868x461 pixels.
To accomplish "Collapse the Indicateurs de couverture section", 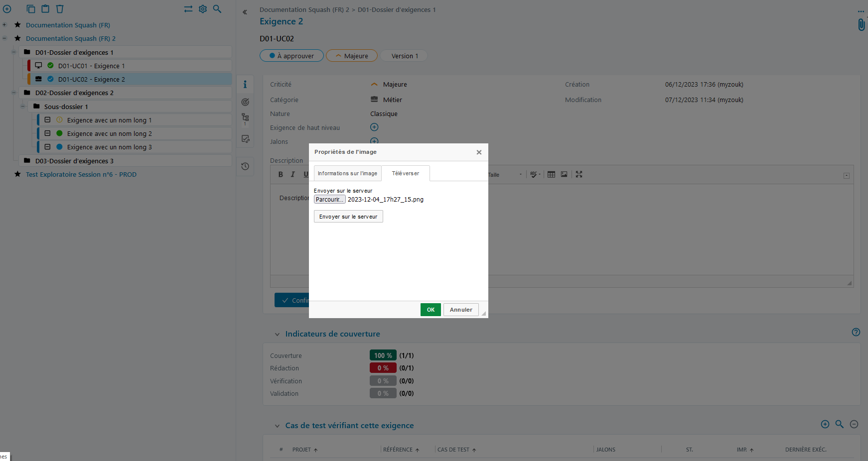I will tap(277, 335).
